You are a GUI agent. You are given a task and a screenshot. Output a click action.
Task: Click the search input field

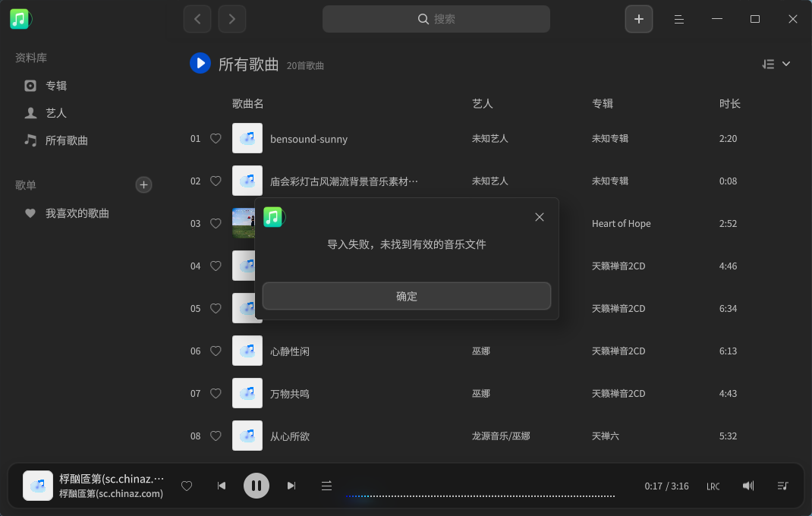coord(436,19)
